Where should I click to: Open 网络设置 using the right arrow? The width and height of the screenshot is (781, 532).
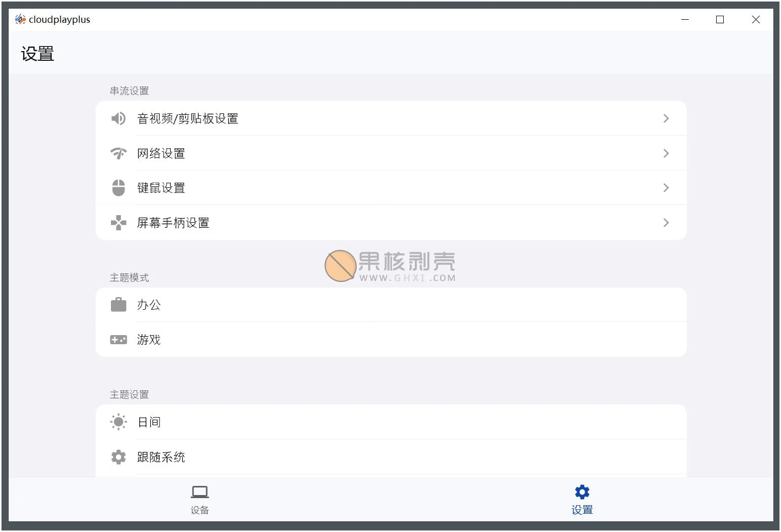pyautogui.click(x=666, y=153)
